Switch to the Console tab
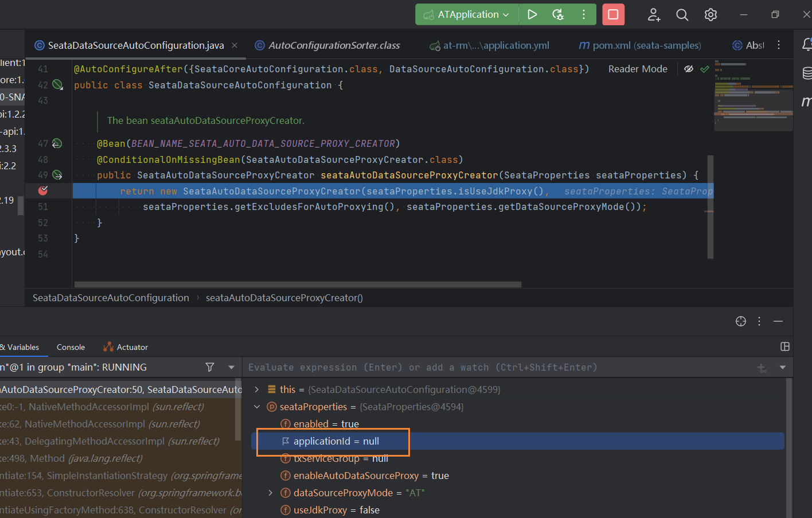 71,347
